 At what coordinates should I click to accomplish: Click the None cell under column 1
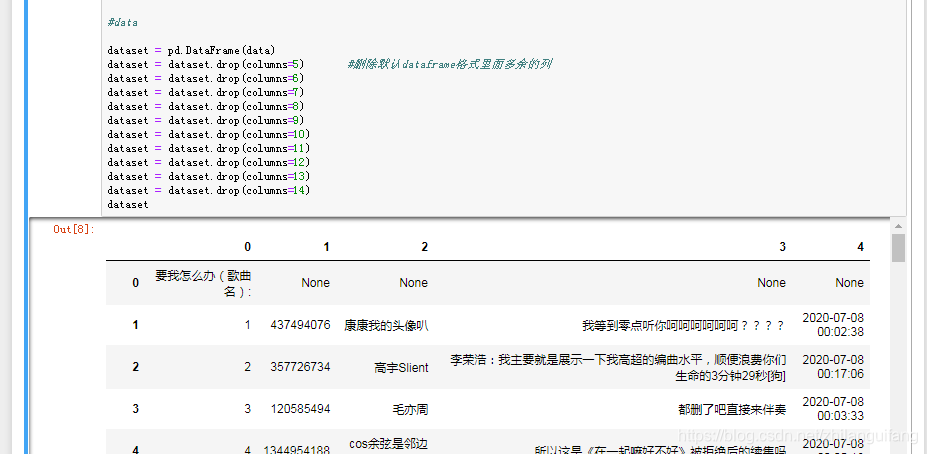315,283
